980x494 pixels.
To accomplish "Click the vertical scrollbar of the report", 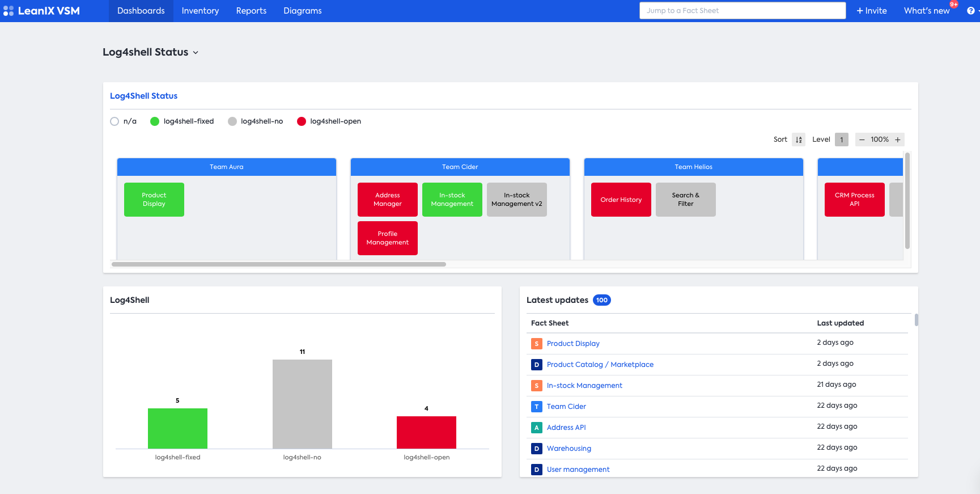I will (907, 200).
